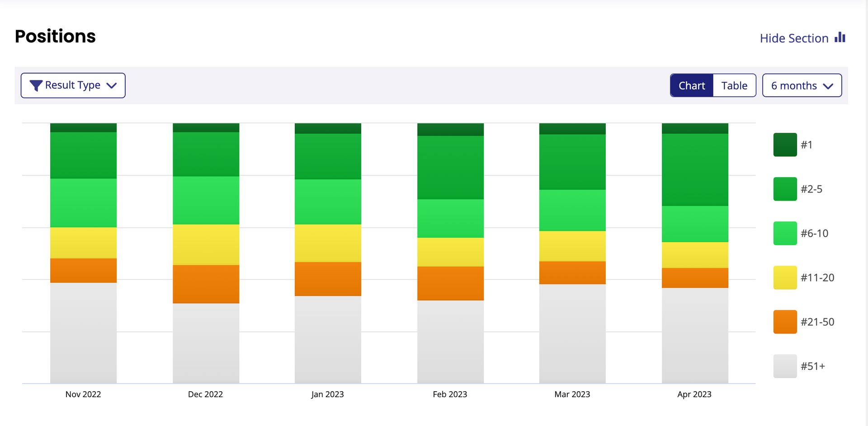Click the yellow #11-20 segment in Jan 2023 bar
Image resolution: width=868 pixels, height=426 pixels.
[328, 243]
